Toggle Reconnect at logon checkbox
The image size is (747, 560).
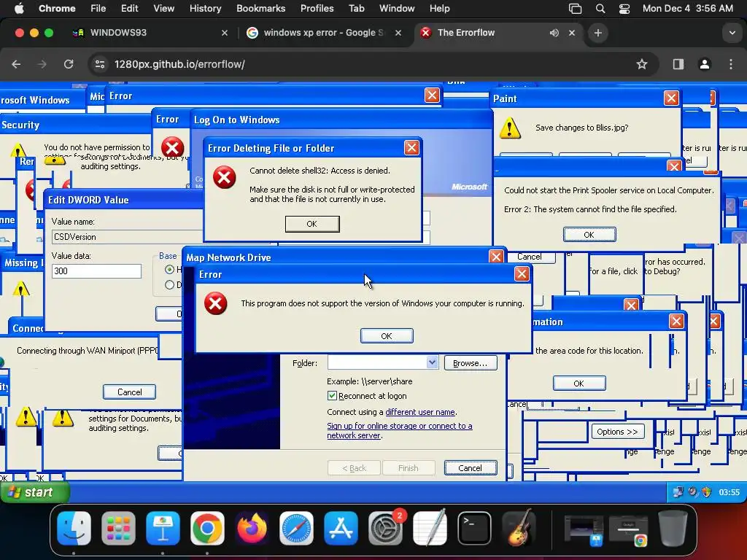(x=332, y=396)
